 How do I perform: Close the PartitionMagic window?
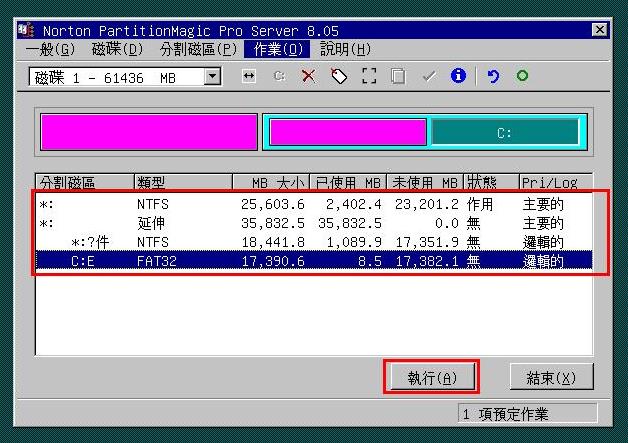[600, 30]
